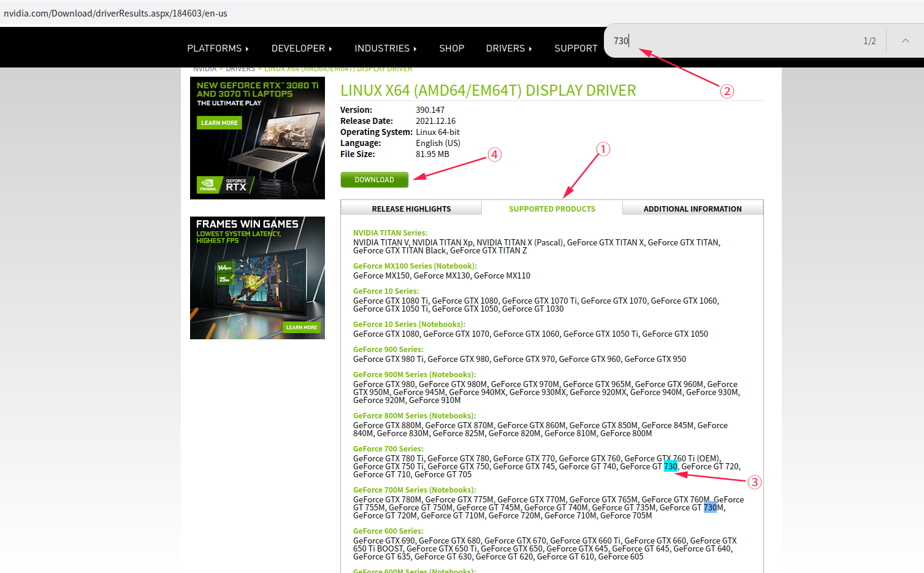
Task: Expand the DEVELOPER navigation menu
Action: 302,48
